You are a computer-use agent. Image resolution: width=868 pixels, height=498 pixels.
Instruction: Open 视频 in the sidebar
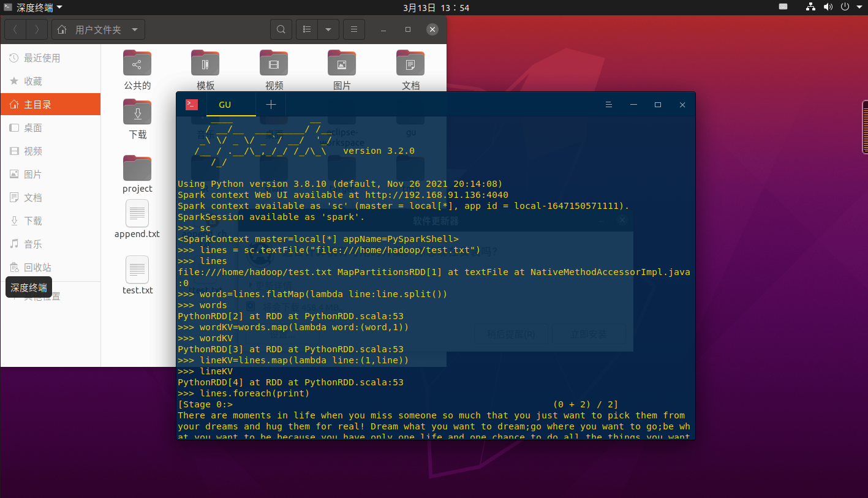pos(50,151)
